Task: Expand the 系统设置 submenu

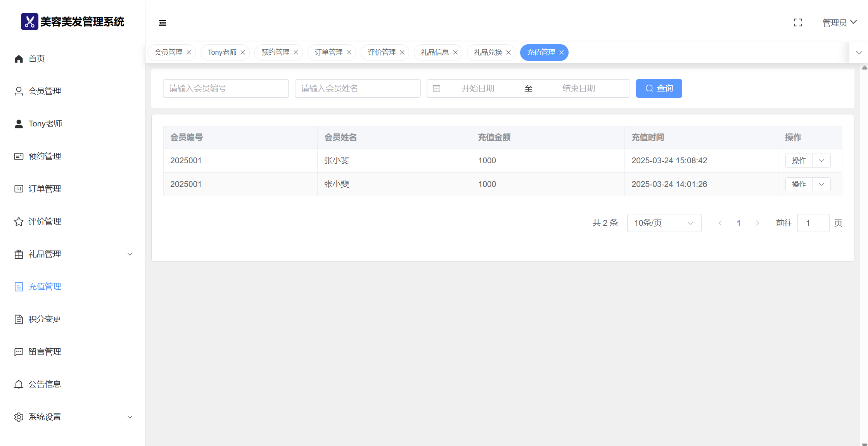Action: click(130, 417)
